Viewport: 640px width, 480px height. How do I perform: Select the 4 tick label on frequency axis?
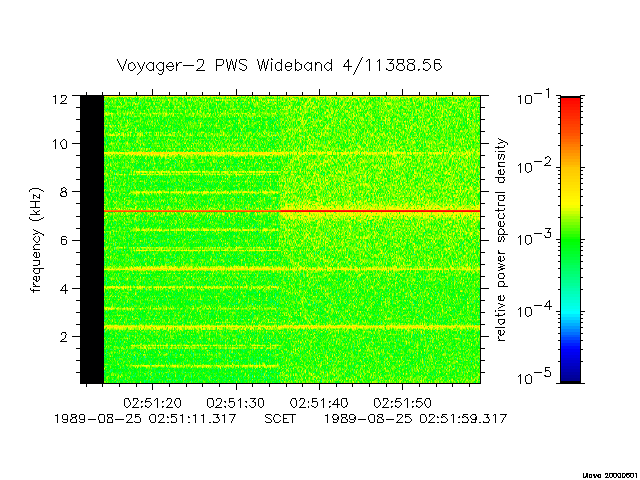pos(64,289)
